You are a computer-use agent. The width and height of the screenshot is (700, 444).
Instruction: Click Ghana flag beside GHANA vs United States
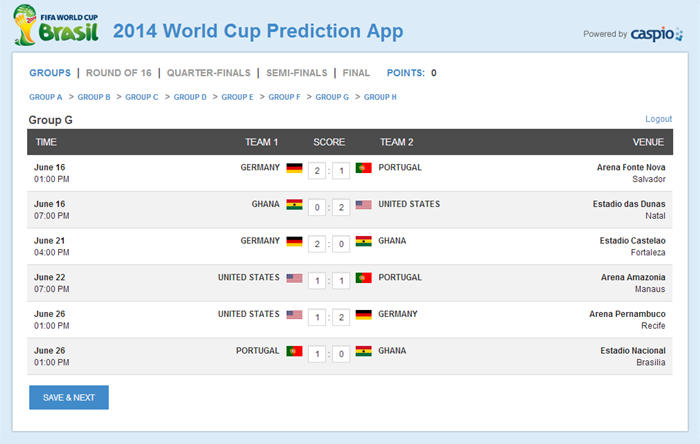[294, 205]
